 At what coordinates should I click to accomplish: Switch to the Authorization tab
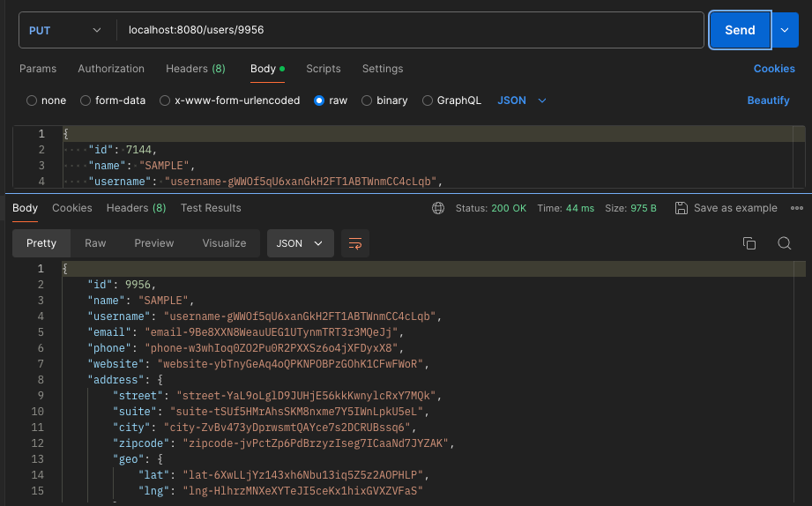point(111,69)
